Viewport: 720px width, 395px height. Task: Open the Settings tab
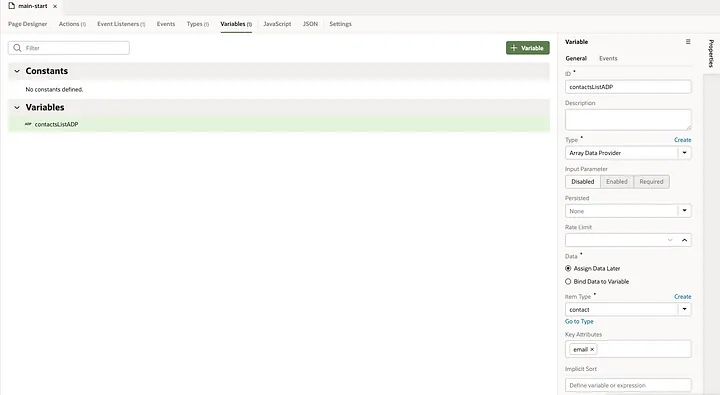340,24
